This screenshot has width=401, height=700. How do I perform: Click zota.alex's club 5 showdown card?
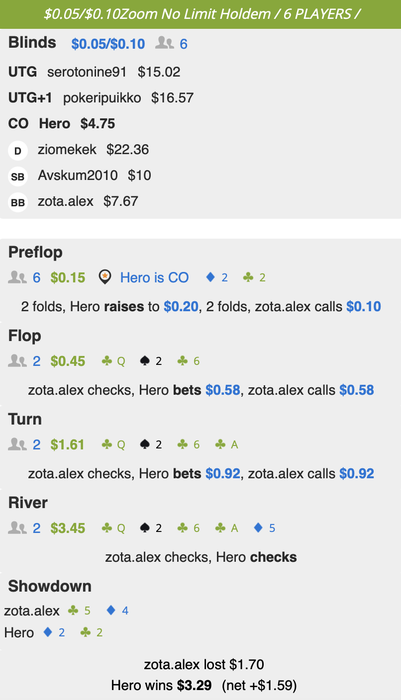coord(79,610)
